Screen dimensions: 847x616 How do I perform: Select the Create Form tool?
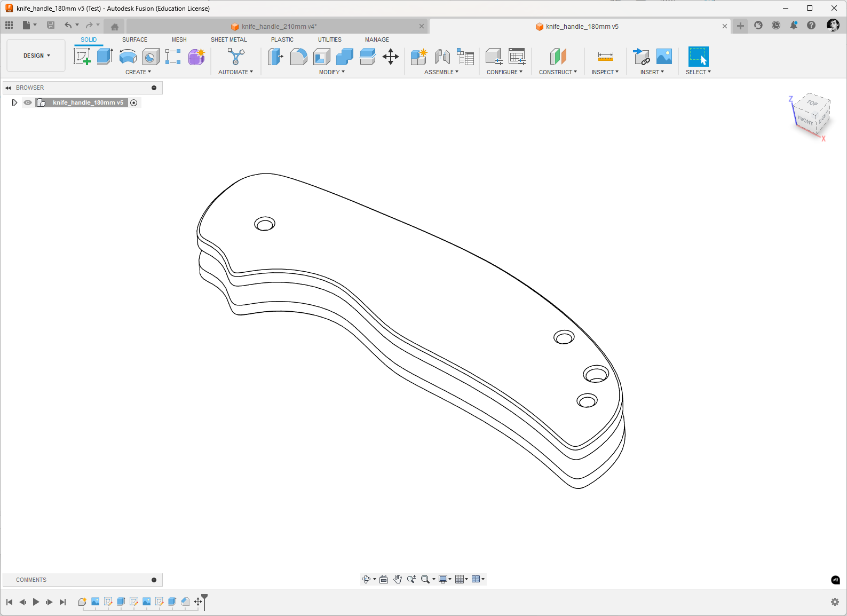(196, 57)
